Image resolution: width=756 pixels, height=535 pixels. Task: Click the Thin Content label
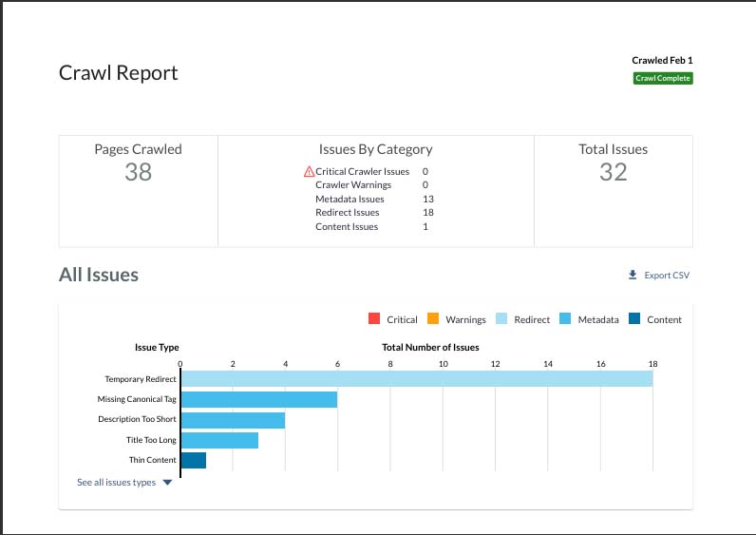click(152, 460)
